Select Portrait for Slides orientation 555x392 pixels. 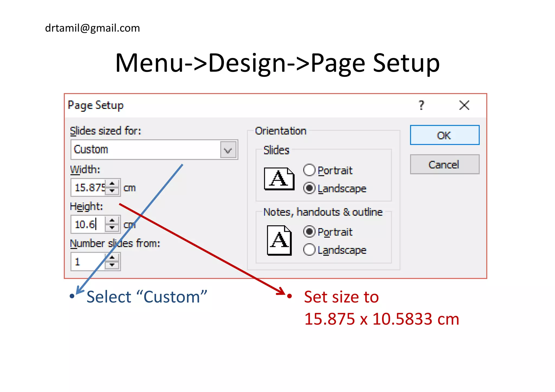tap(309, 170)
